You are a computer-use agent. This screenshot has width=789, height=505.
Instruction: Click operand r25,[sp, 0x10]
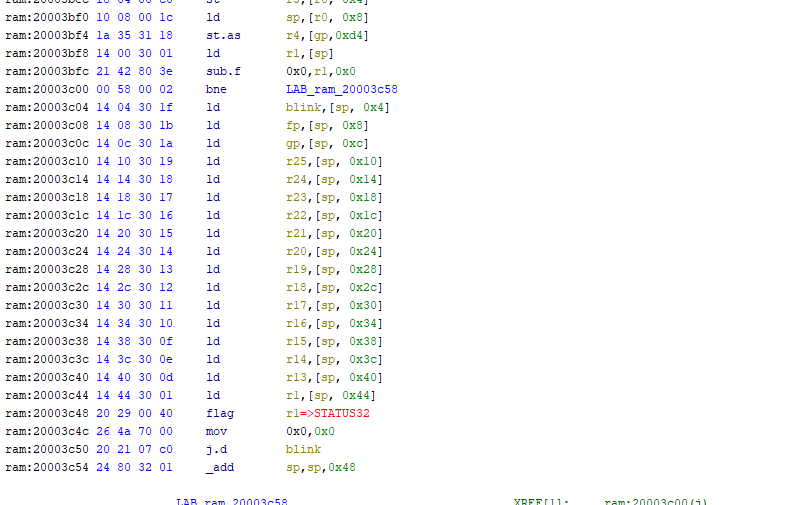(x=334, y=161)
